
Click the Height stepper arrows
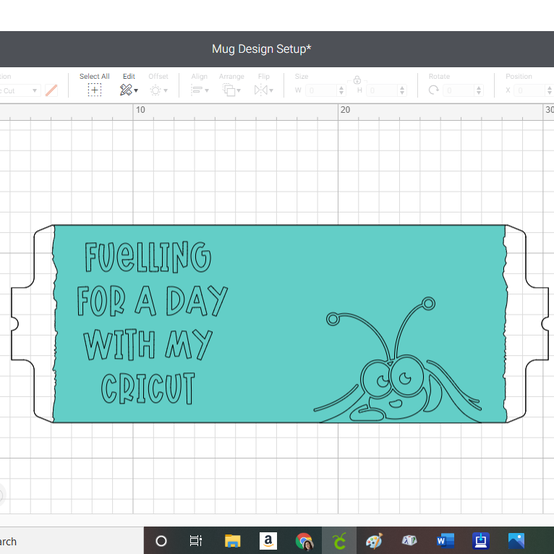point(402,90)
